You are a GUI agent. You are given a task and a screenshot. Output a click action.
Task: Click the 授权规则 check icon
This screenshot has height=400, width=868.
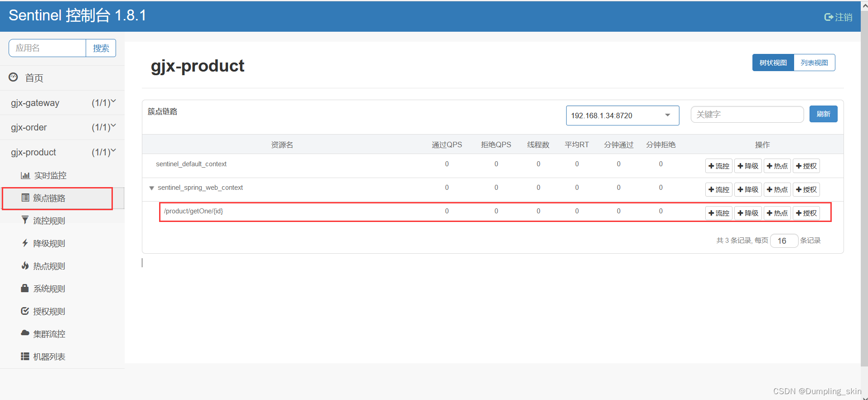click(x=25, y=311)
